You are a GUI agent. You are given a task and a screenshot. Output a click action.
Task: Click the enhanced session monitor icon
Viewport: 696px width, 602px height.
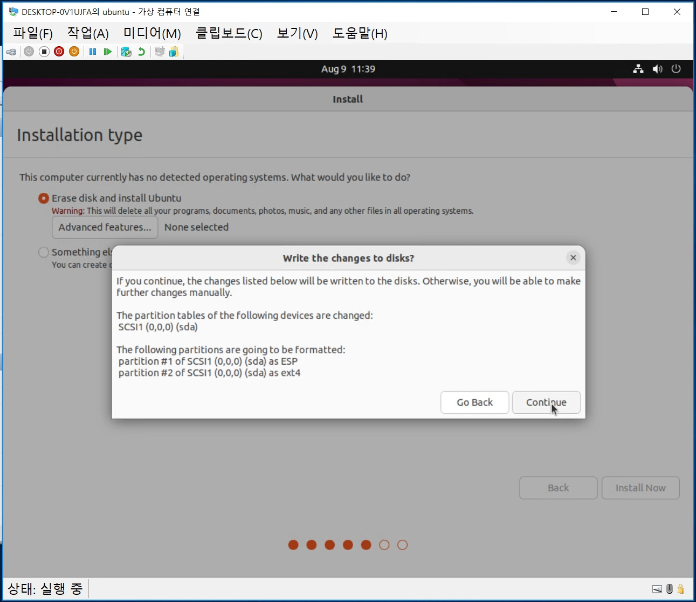[x=159, y=51]
